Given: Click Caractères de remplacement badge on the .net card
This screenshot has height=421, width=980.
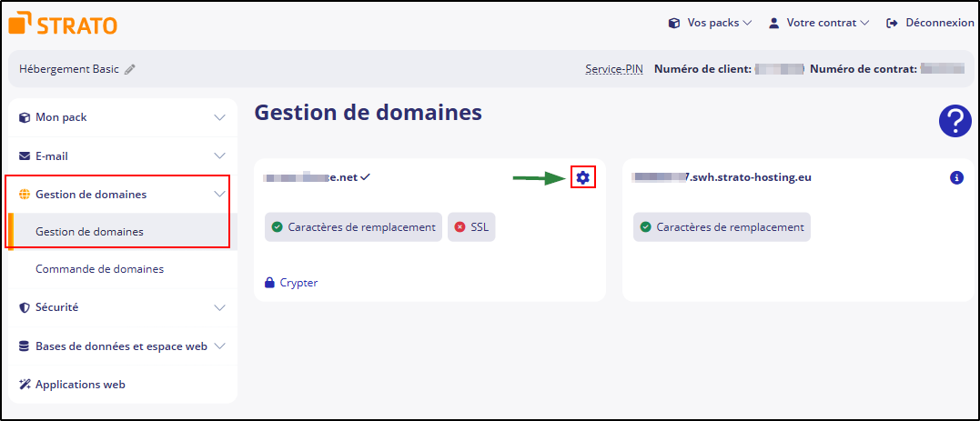Looking at the screenshot, I should point(353,227).
